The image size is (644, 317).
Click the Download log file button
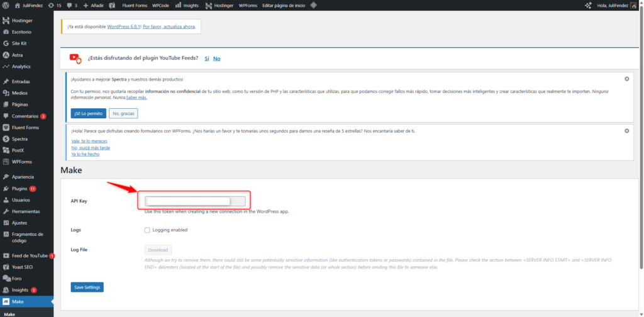tap(158, 250)
